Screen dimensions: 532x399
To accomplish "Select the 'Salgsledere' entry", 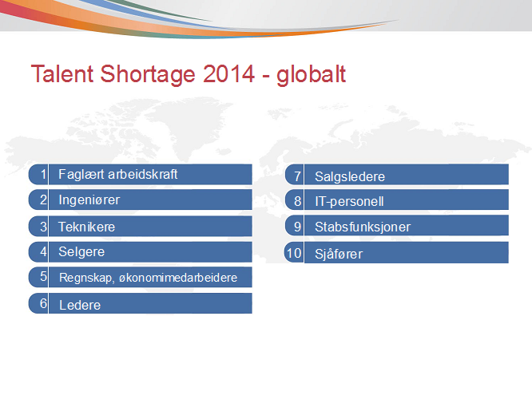I will pos(407,174).
